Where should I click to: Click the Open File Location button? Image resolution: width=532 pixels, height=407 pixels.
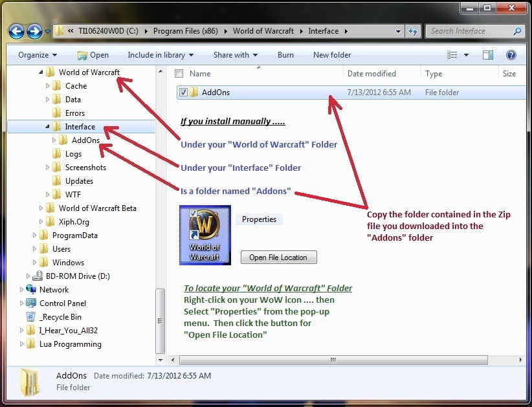coord(278,258)
